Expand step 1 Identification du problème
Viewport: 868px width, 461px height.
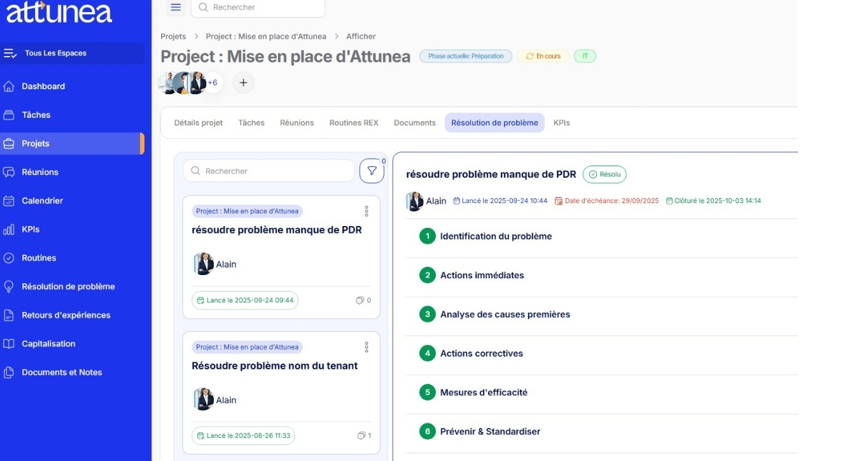pos(496,236)
